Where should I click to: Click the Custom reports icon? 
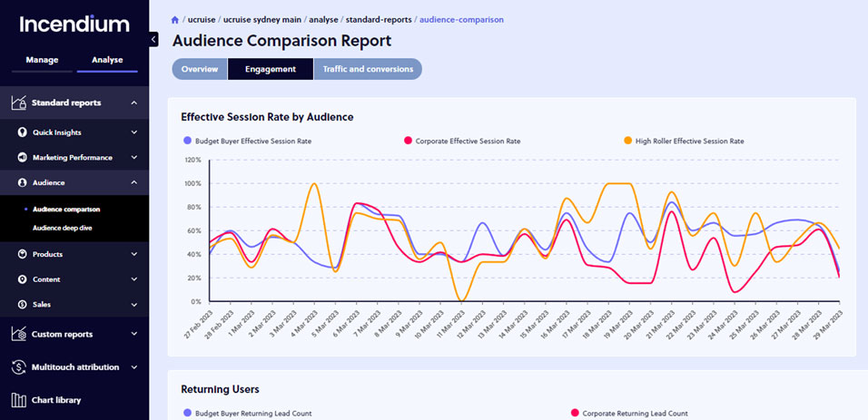pos(17,334)
